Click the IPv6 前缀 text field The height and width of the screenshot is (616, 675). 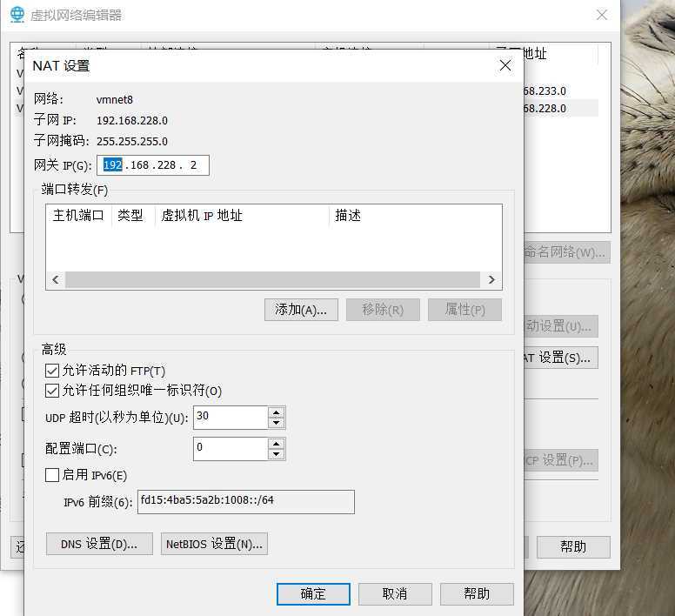point(246,501)
